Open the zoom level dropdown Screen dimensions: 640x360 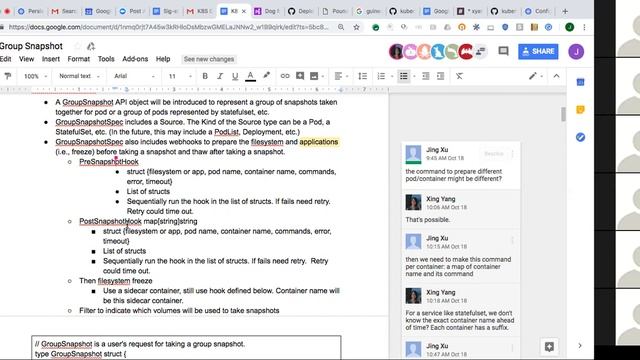pos(35,76)
